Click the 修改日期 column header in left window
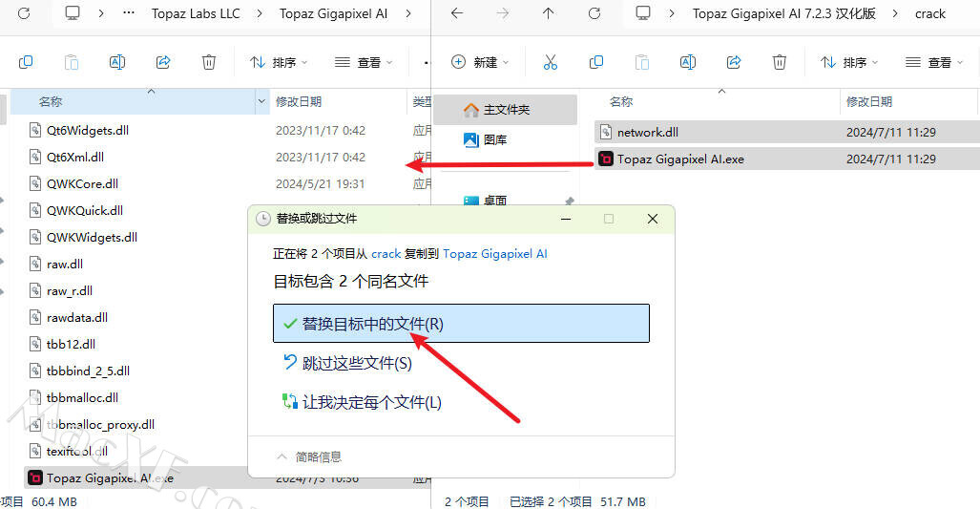 click(299, 101)
